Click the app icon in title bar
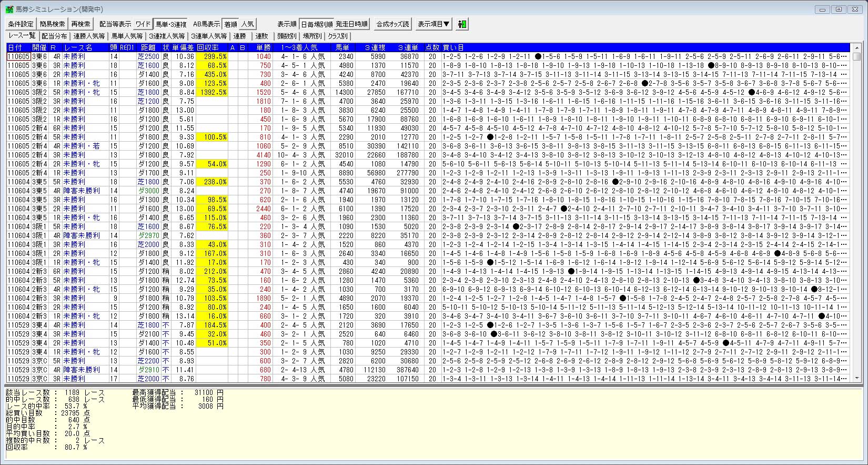 [9, 9]
